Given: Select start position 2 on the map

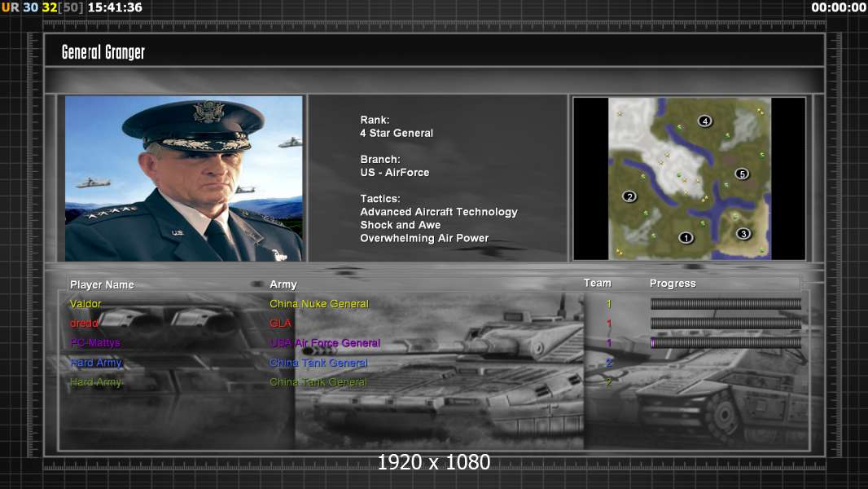Looking at the screenshot, I should [629, 196].
